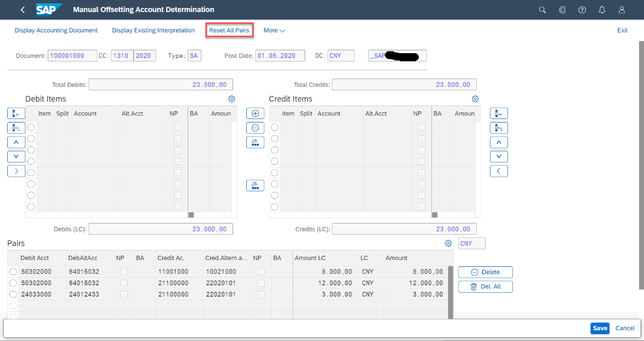This screenshot has height=341, width=644.
Task: Move up with the arrow beside Debit Items
Action: point(16,142)
